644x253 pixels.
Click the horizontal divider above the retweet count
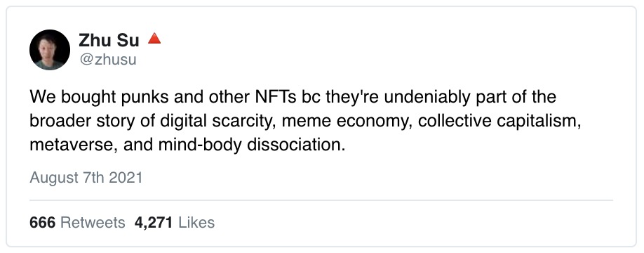click(321, 200)
